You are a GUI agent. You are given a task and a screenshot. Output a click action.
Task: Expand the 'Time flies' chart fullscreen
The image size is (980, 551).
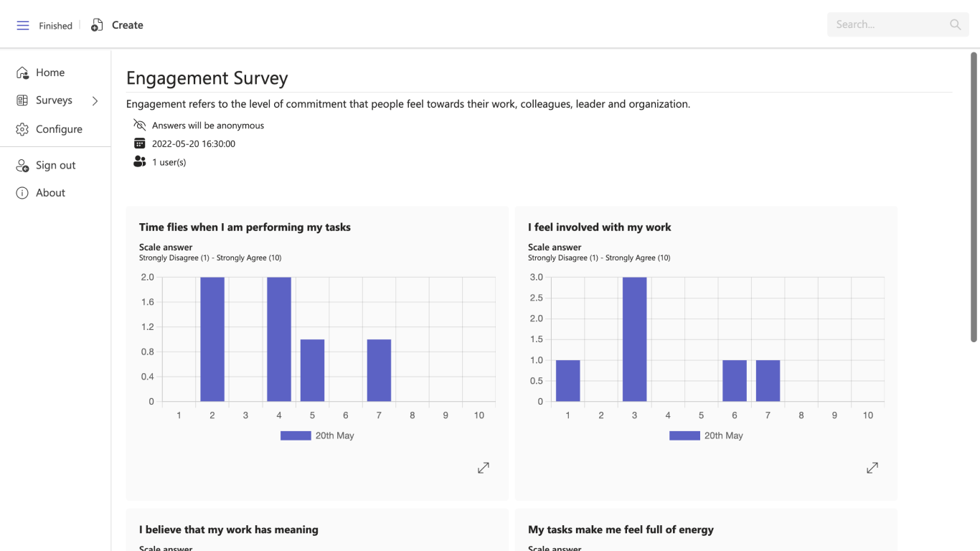(484, 468)
